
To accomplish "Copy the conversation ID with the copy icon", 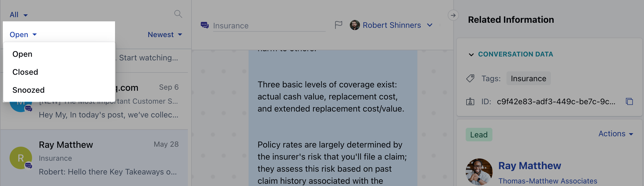I will [x=629, y=101].
